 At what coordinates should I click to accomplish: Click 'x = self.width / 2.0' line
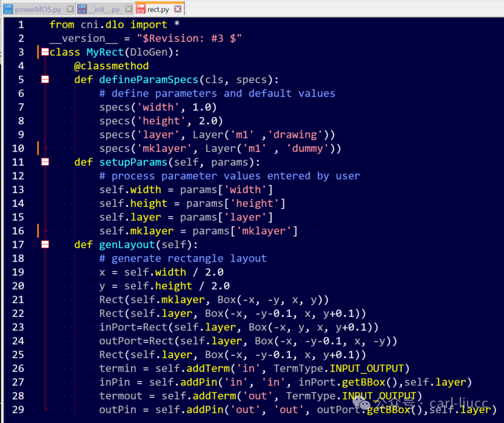pyautogui.click(x=161, y=272)
